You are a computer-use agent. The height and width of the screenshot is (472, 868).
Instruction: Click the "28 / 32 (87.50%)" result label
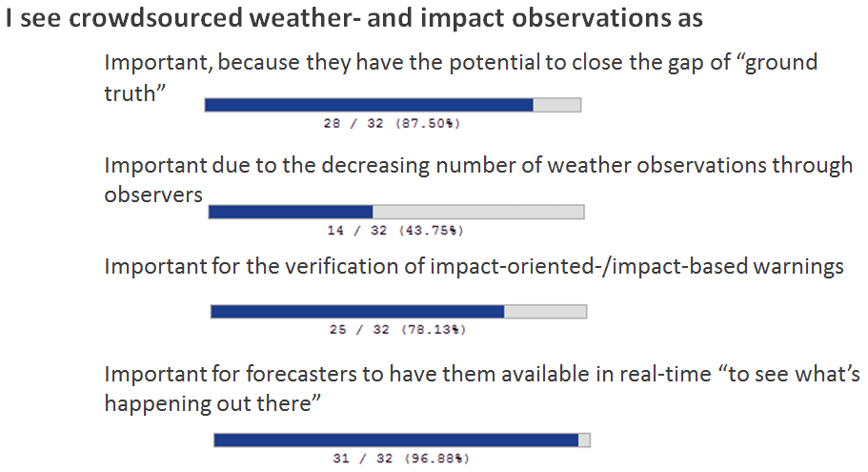(394, 124)
